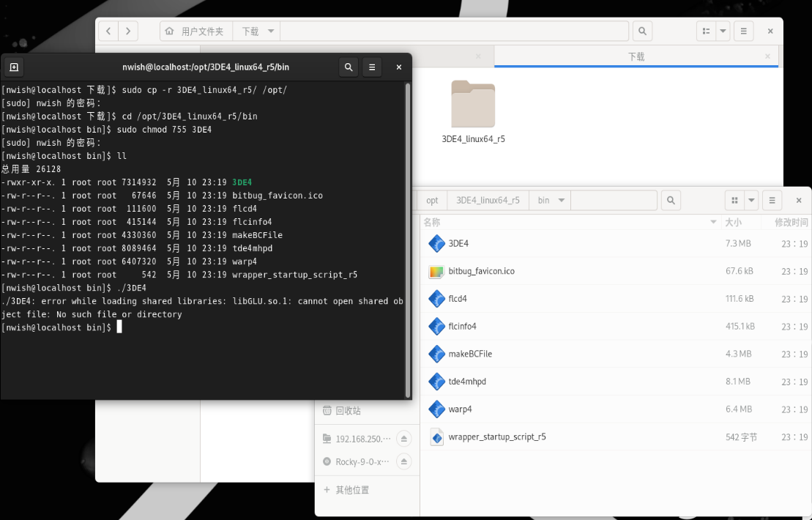The height and width of the screenshot is (520, 812).
Task: Open view options dropdown in bin window
Action: click(752, 200)
